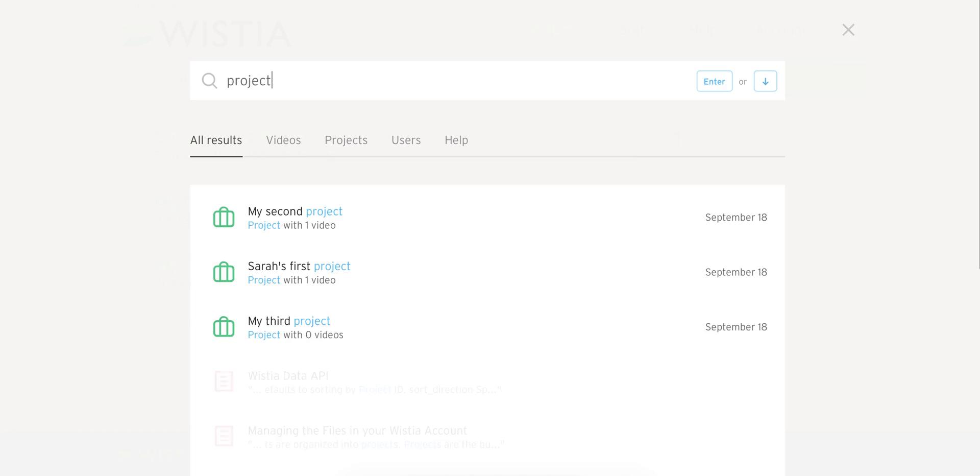Select the All results tab
980x476 pixels.
(x=216, y=140)
